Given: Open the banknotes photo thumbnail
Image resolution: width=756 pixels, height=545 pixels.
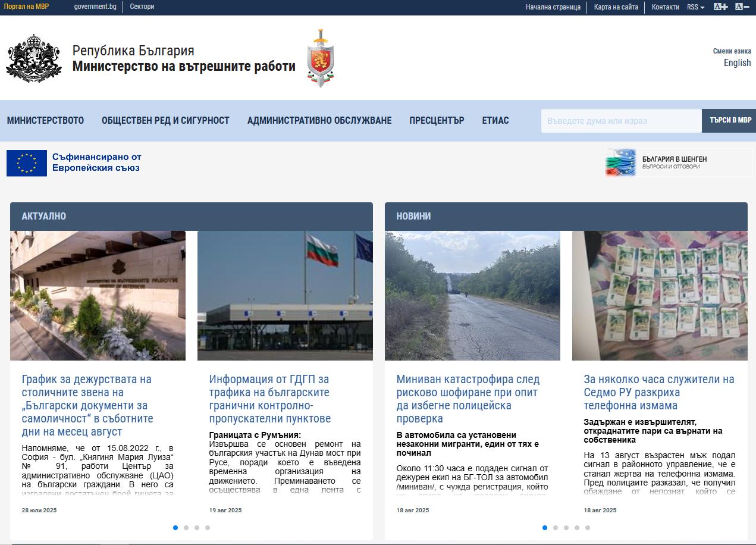Looking at the screenshot, I should [660, 296].
